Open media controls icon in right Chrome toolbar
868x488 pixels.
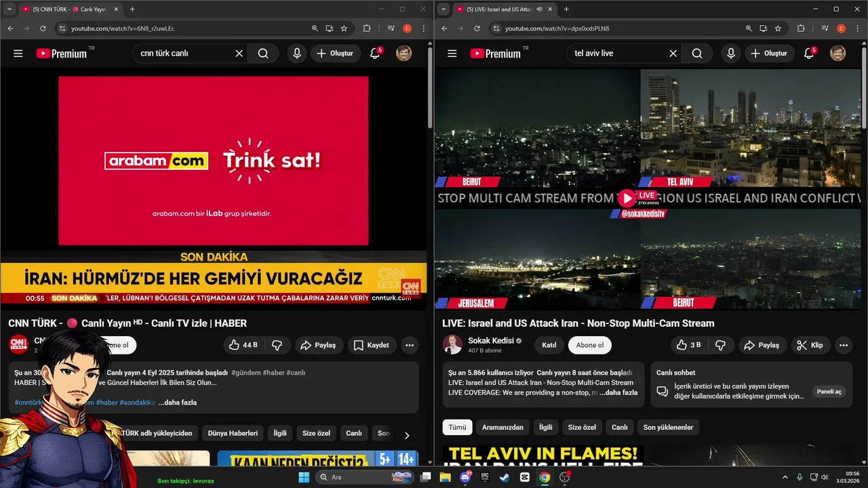coord(825,28)
